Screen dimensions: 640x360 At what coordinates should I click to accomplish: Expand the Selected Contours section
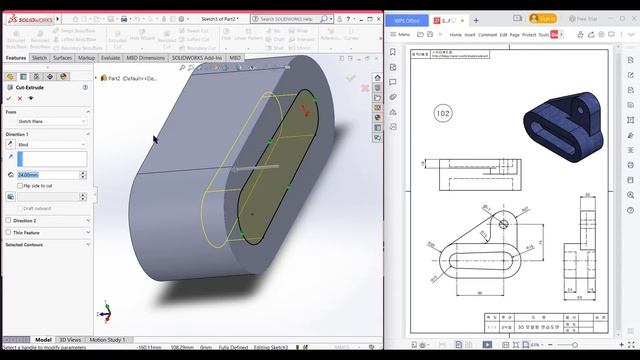(x=88, y=244)
